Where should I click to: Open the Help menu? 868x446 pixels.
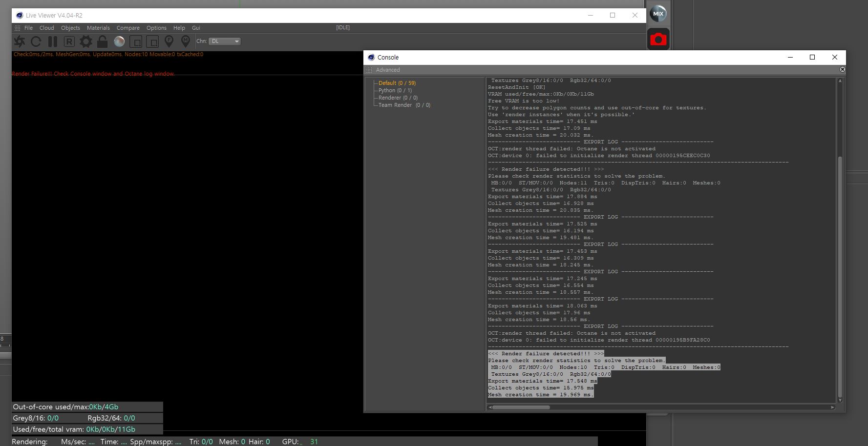179,28
